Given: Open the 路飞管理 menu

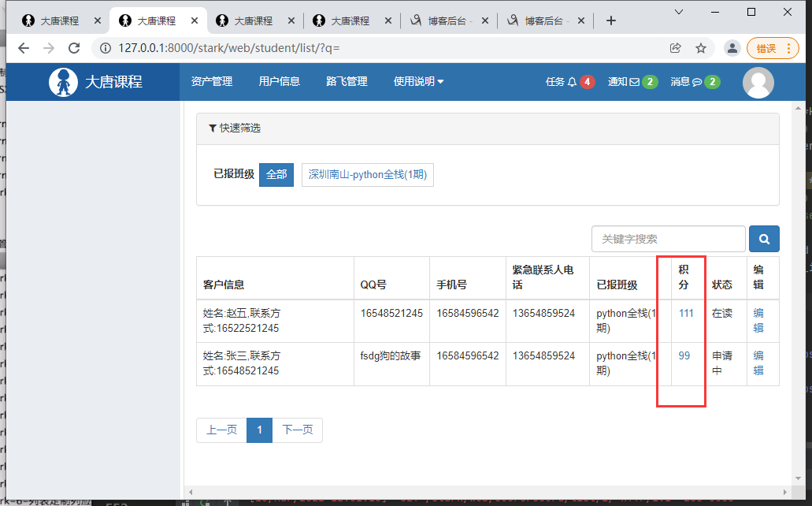Looking at the screenshot, I should pyautogui.click(x=347, y=81).
